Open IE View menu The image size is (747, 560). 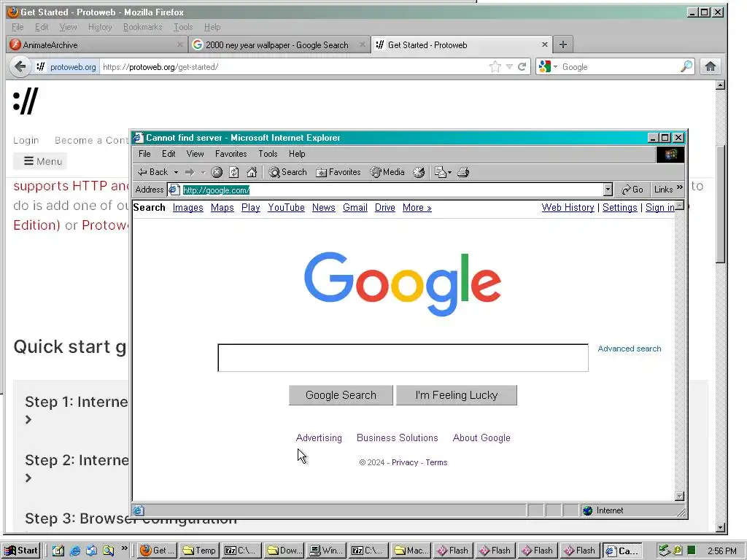coord(195,154)
